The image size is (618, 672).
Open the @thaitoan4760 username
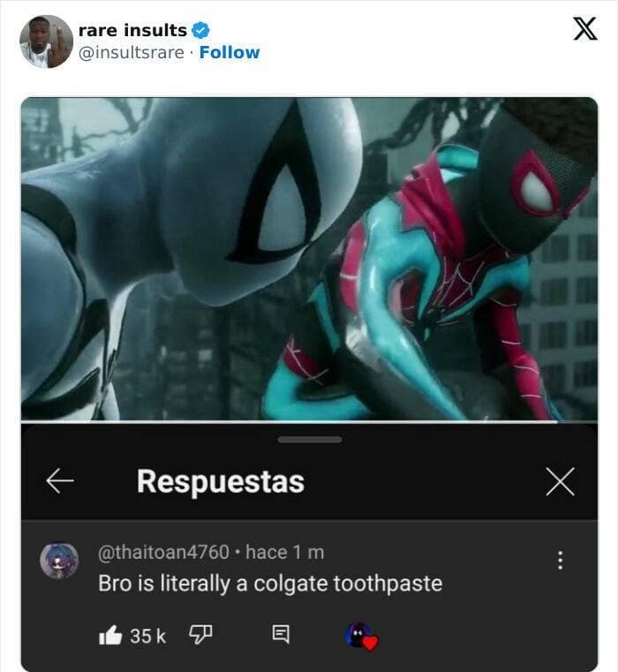(163, 552)
